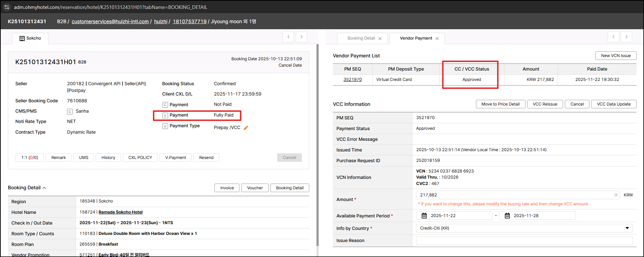This screenshot has width=644, height=257.
Task: Collapse the Booking Detail section chevron
Action: (44, 188)
